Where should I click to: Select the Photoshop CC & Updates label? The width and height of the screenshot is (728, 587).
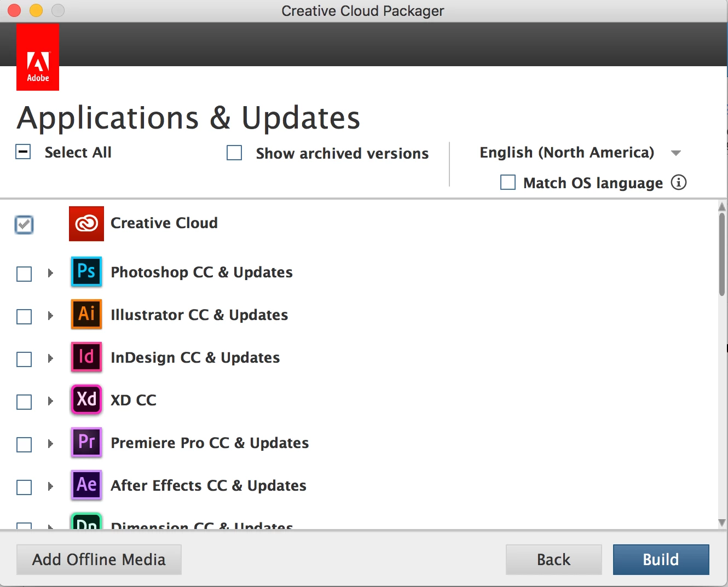pyautogui.click(x=201, y=272)
